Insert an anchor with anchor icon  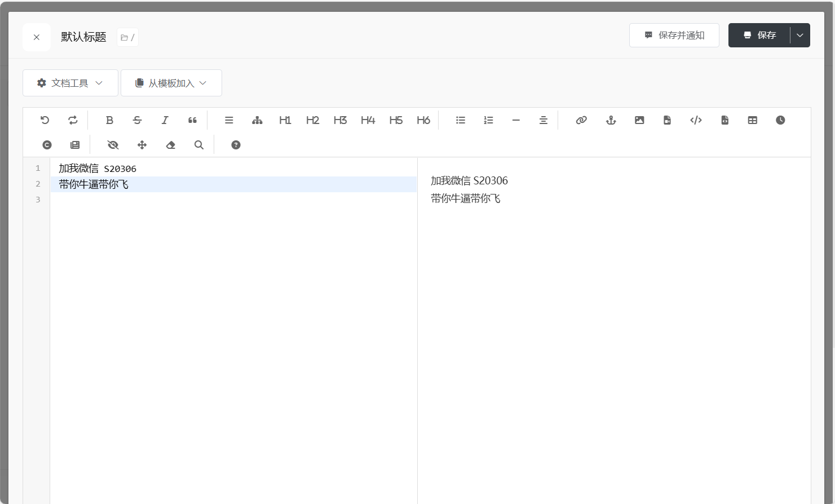pyautogui.click(x=611, y=120)
